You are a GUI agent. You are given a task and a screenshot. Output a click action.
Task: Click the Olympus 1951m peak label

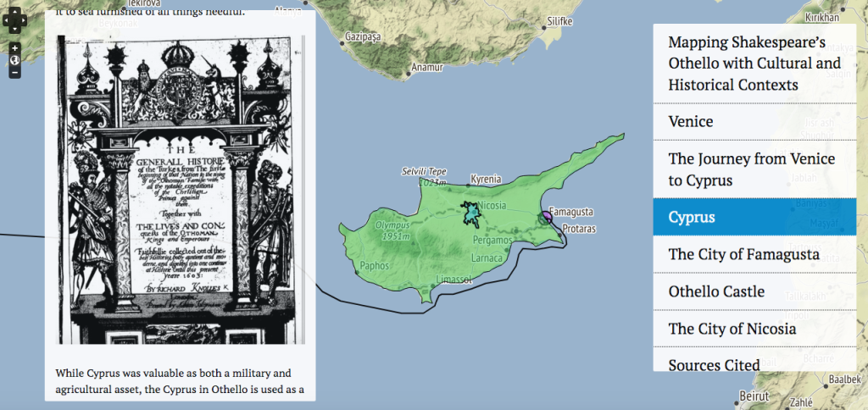click(392, 230)
